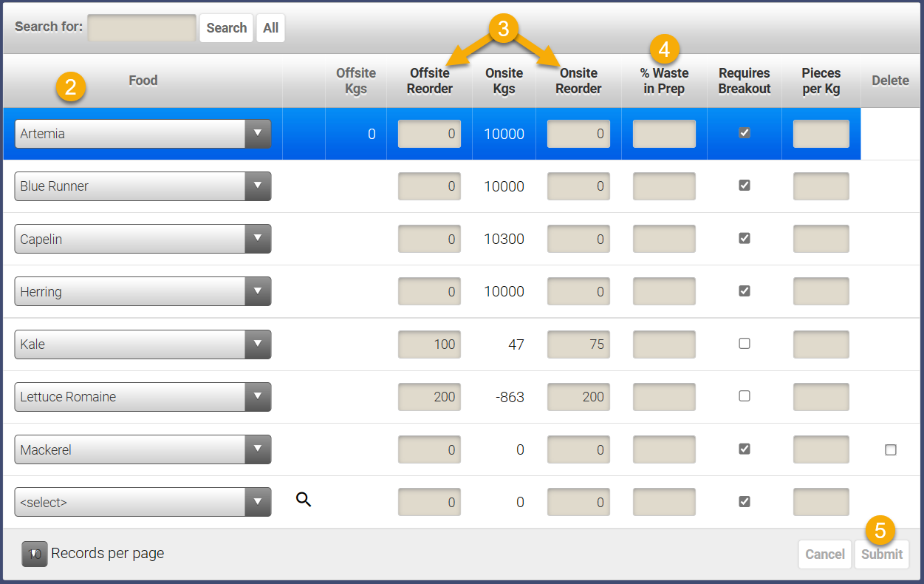924x584 pixels.
Task: Uncheck Requires Breakout for Capelin
Action: click(745, 238)
